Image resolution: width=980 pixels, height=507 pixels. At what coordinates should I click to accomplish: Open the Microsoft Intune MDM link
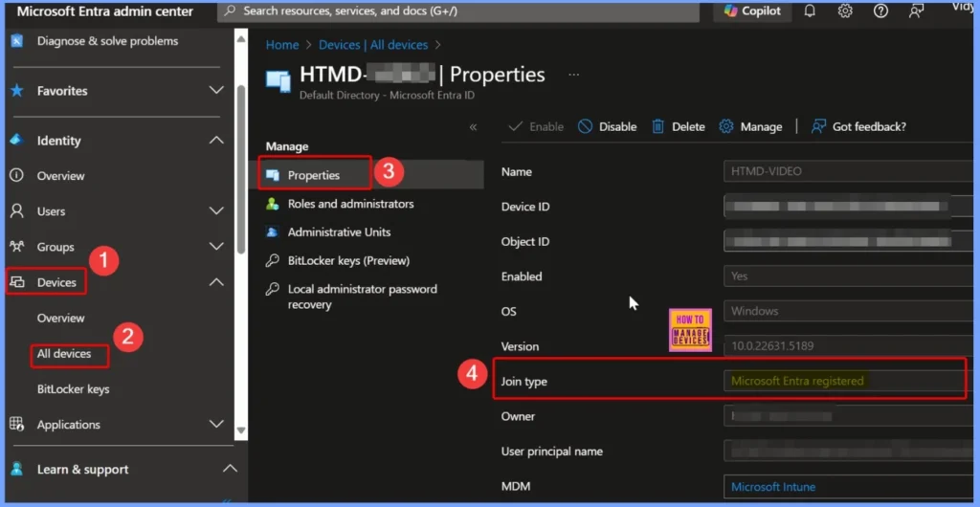tap(773, 487)
